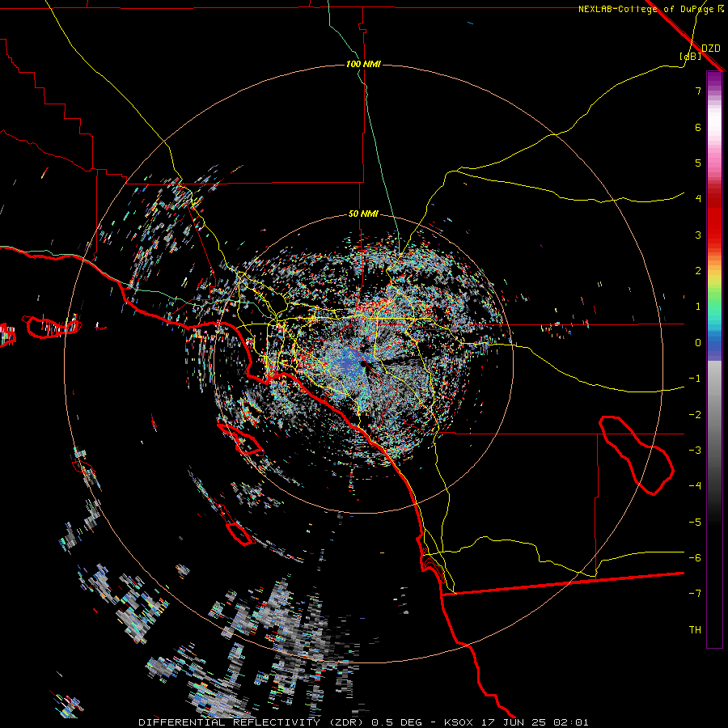Click the Differential Reflectivity caption at bottom
The image size is (728, 728).
click(363, 722)
